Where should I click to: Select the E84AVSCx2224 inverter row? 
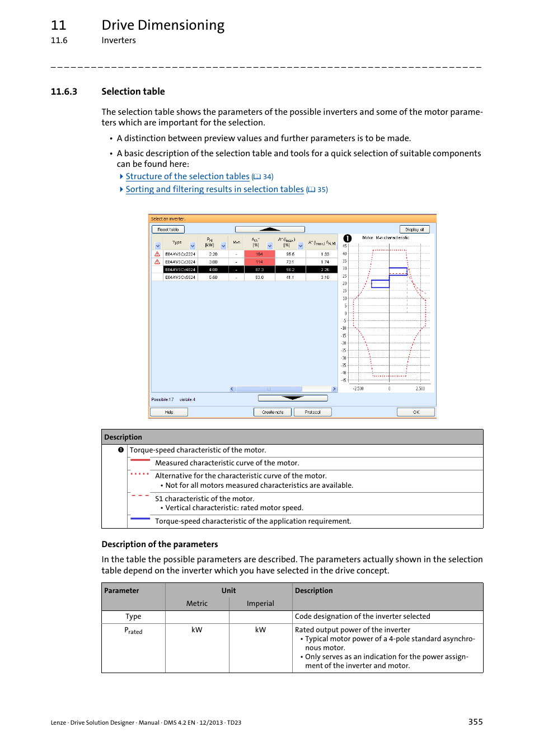tap(245, 254)
